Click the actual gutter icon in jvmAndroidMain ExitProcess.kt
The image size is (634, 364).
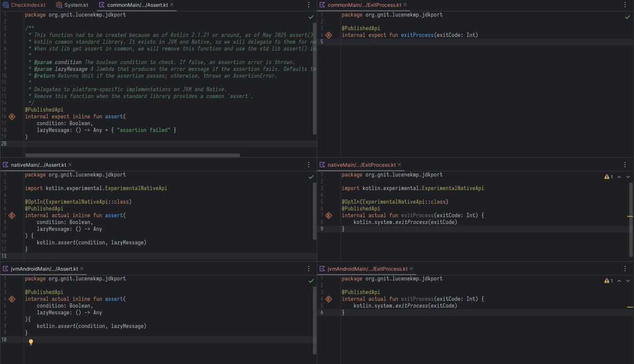(328, 299)
